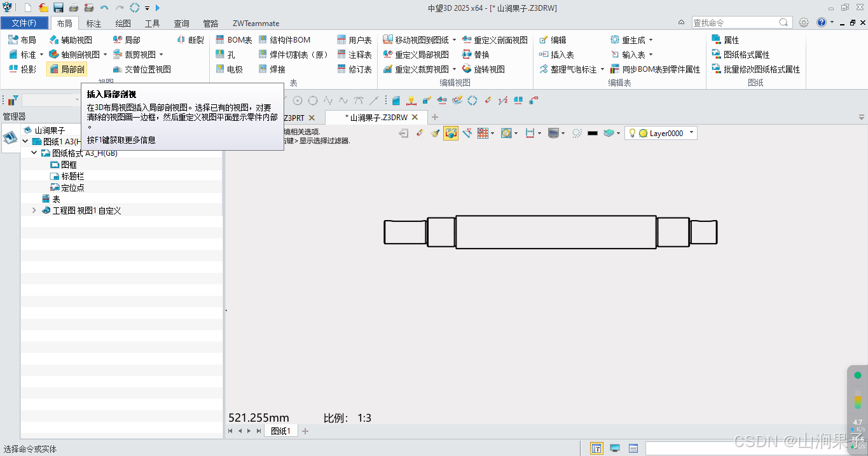Click 同步BOM表到零件属性 tool
The image size is (868, 456).
click(655, 69)
